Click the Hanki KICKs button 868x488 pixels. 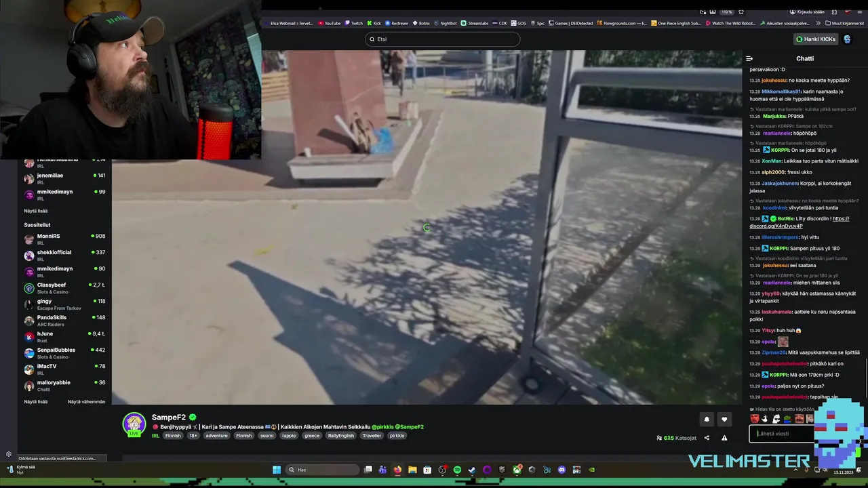click(x=816, y=39)
